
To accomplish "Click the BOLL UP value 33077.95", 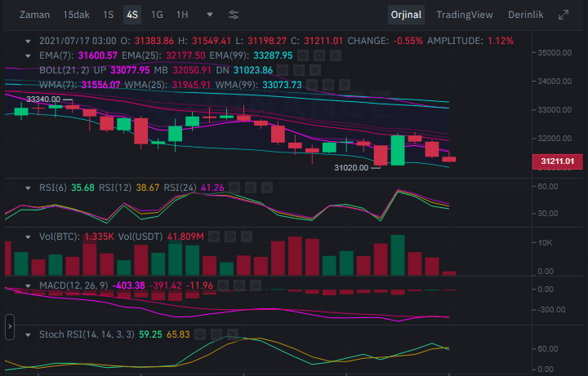I will (x=130, y=70).
